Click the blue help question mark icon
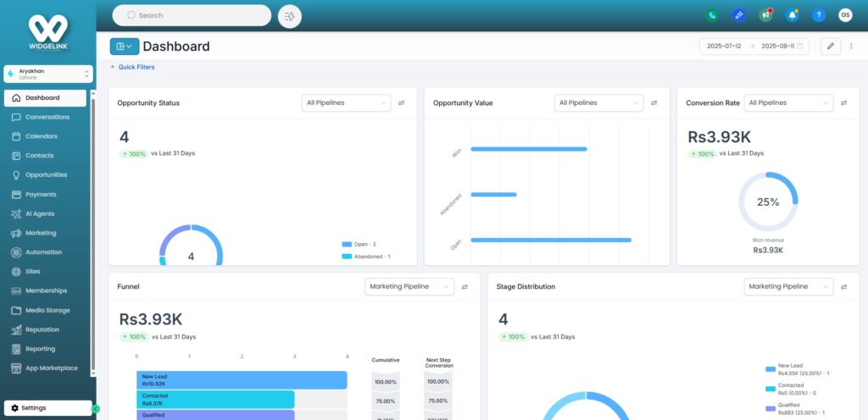The image size is (868, 420). (818, 15)
